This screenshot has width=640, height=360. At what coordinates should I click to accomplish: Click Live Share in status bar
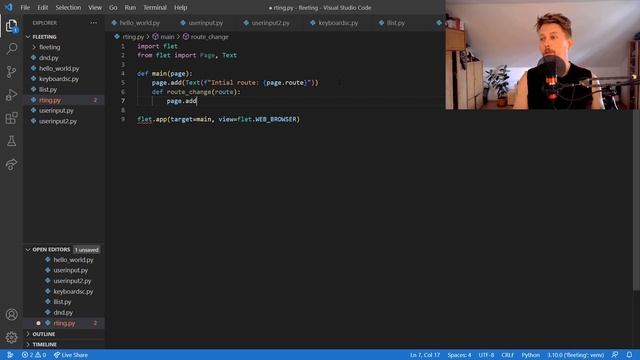point(71,355)
